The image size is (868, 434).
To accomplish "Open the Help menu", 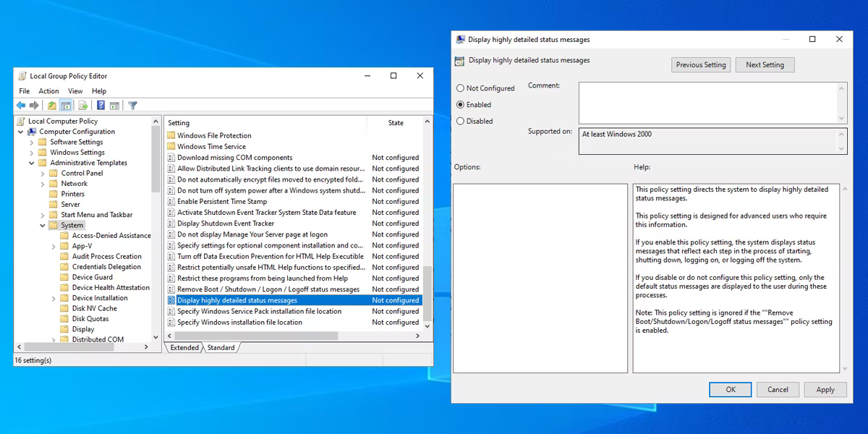I will pyautogui.click(x=99, y=91).
